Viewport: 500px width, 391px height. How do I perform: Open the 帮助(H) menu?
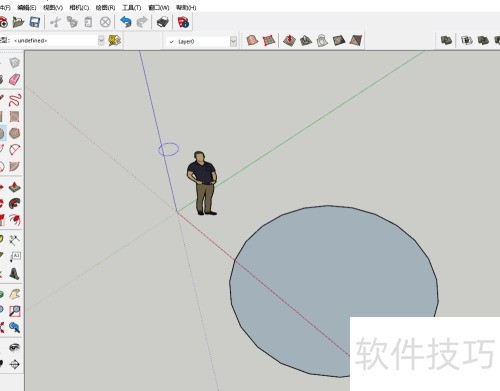(x=186, y=7)
